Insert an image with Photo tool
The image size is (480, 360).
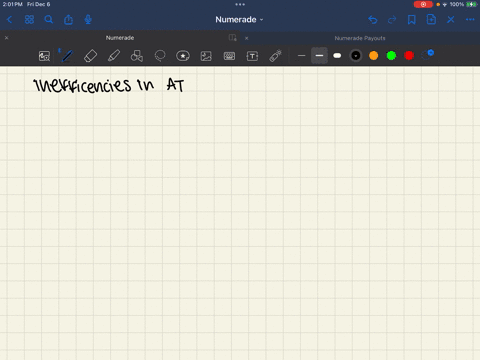206,56
